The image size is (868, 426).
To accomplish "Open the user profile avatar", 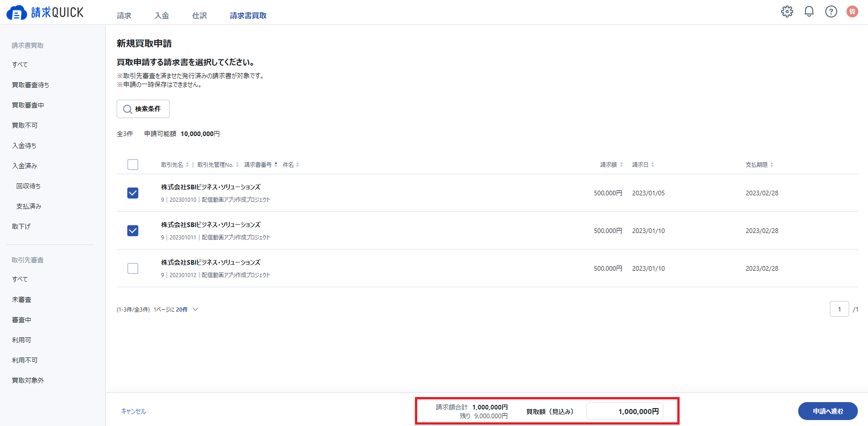I will (852, 11).
